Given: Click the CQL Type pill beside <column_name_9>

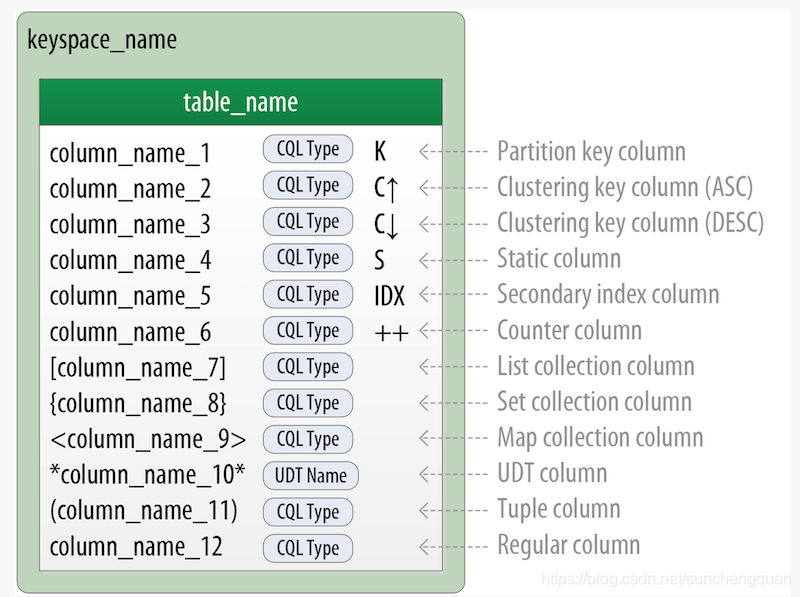Looking at the screenshot, I should (308, 439).
